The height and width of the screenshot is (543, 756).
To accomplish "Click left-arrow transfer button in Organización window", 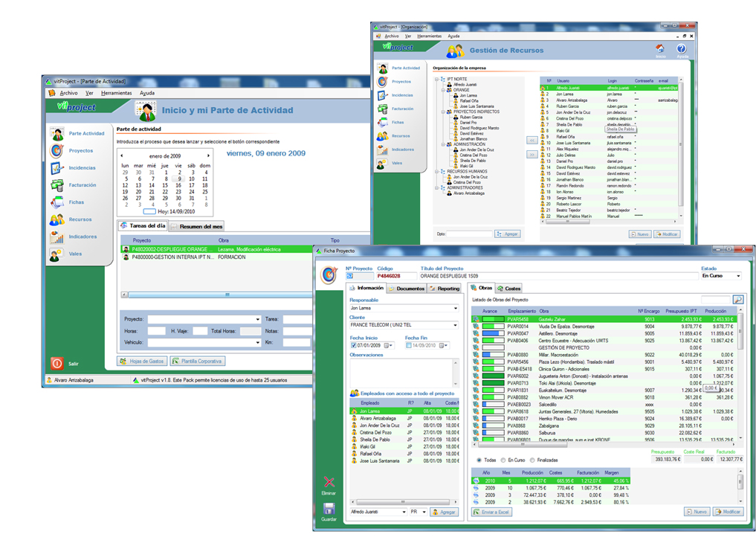I will click(x=532, y=141).
